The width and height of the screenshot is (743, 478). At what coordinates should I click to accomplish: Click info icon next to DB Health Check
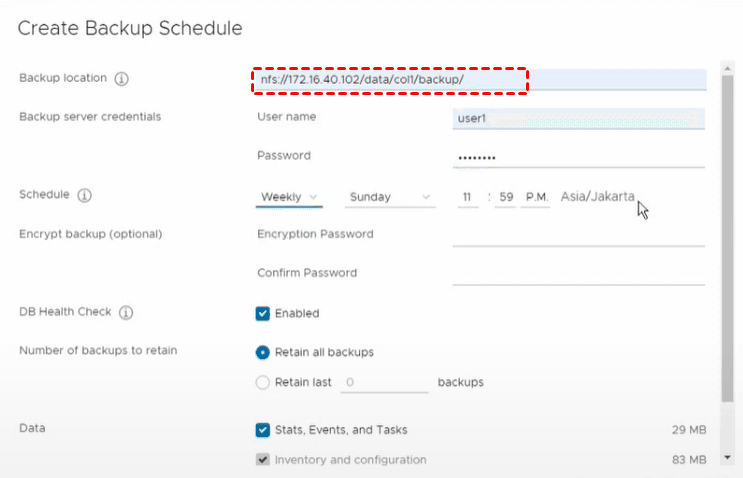pyautogui.click(x=126, y=313)
